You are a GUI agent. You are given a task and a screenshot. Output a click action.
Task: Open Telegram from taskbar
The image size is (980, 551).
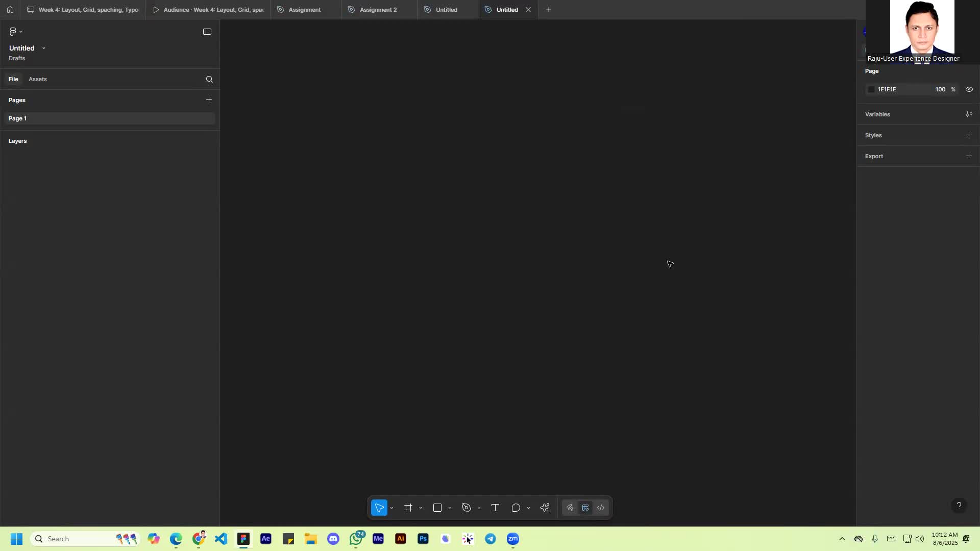(491, 539)
